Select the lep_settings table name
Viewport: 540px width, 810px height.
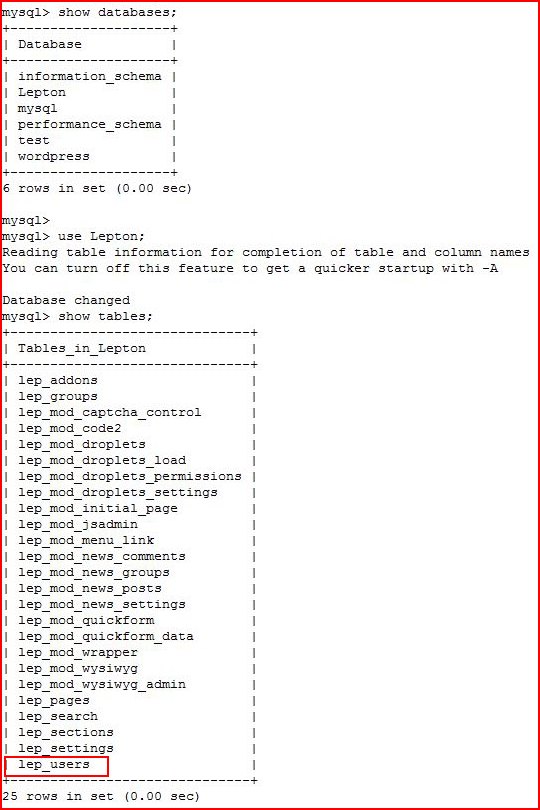pyautogui.click(x=66, y=749)
